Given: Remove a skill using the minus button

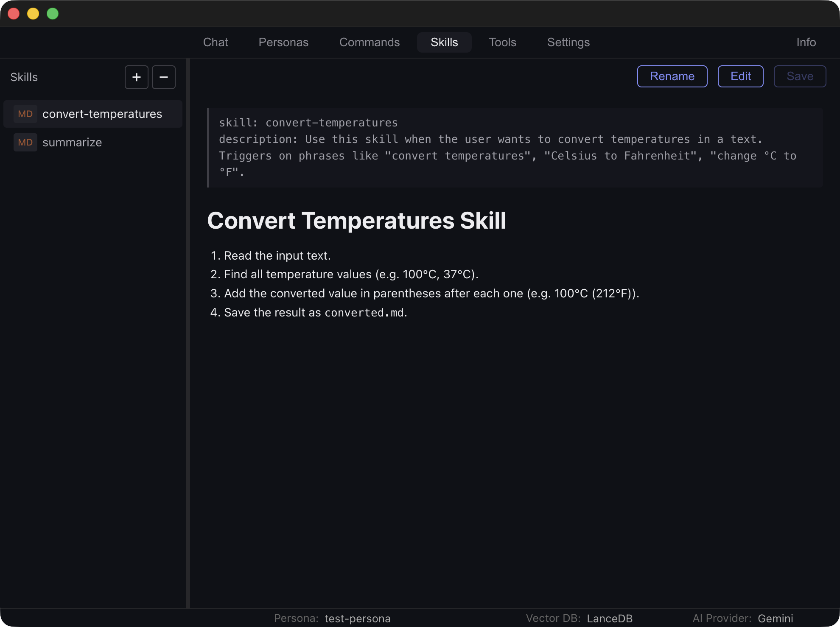Looking at the screenshot, I should coord(163,77).
